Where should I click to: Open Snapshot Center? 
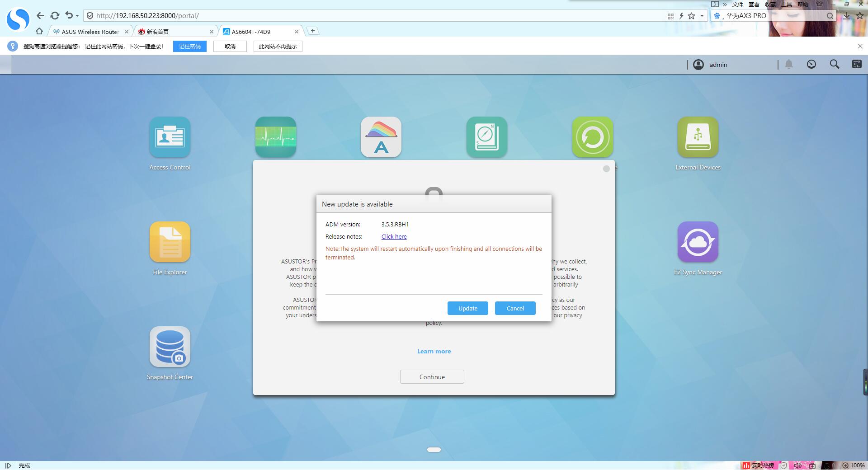pos(170,347)
